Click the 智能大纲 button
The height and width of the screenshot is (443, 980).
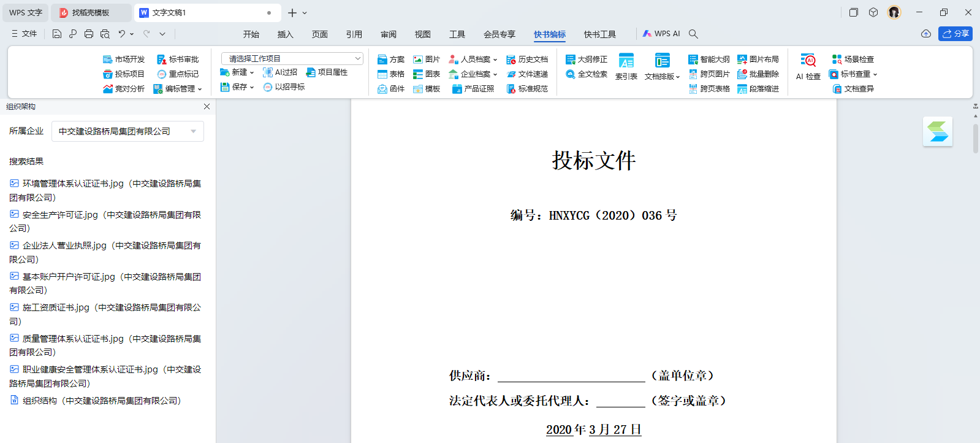709,60
